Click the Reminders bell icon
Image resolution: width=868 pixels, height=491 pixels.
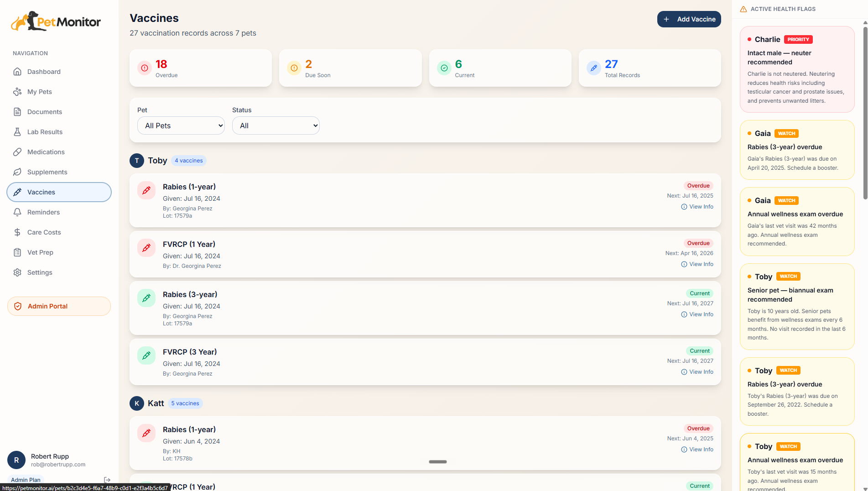pos(17,212)
